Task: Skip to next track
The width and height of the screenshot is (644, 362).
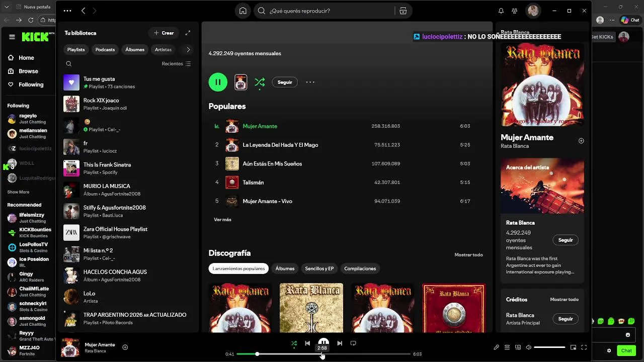Action: pyautogui.click(x=340, y=343)
